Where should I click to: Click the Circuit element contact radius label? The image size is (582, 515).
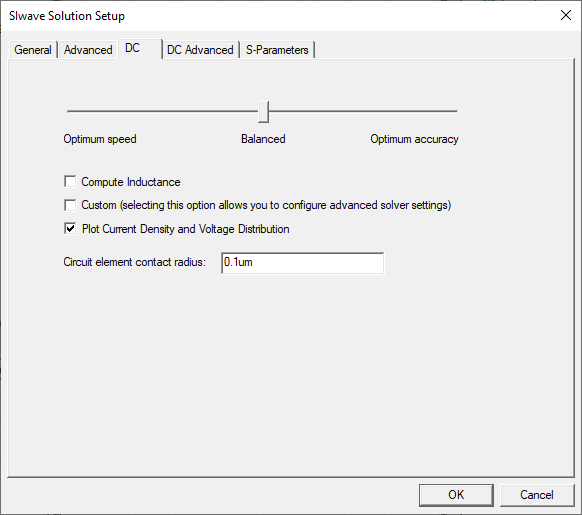(x=134, y=262)
